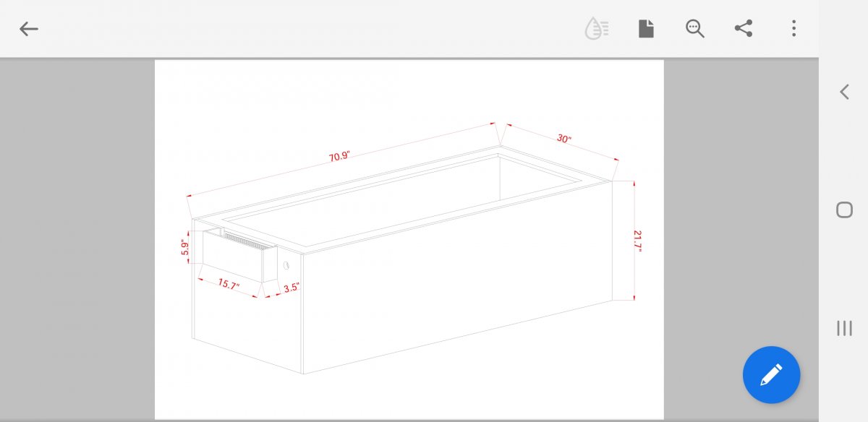Tap the blue pencil edit button
Screen dimensions: 868x422
[771, 375]
